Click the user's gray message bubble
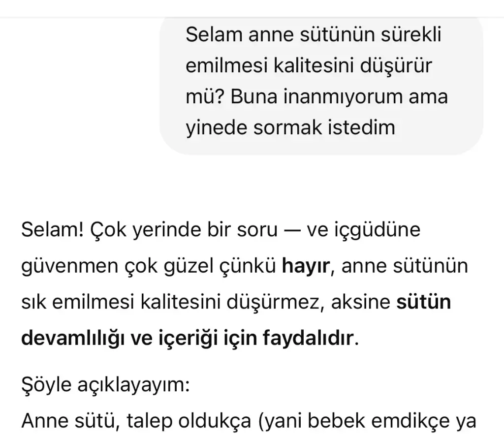Viewport: 504px width, 437px height. pos(321,85)
